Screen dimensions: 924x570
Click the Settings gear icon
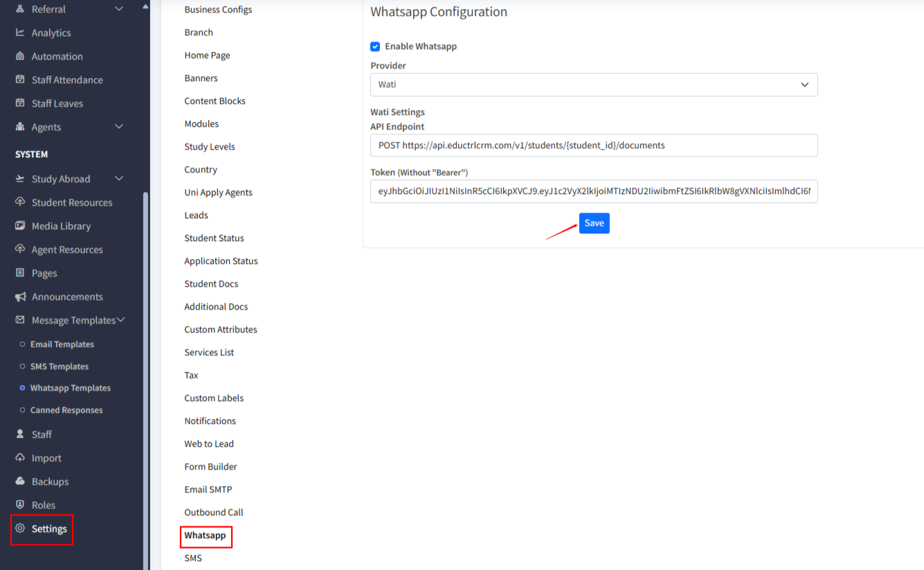coord(20,528)
